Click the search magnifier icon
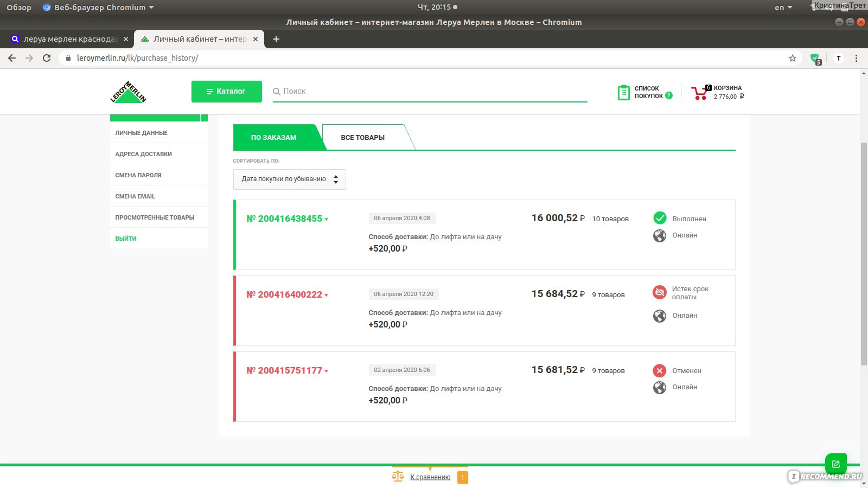This screenshot has height=488, width=868. [x=277, y=92]
